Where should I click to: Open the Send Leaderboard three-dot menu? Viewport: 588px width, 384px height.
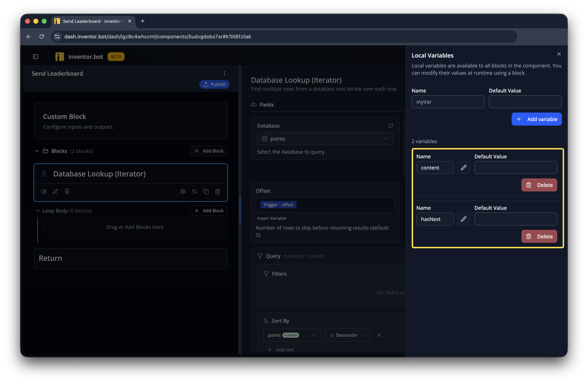[x=224, y=73]
